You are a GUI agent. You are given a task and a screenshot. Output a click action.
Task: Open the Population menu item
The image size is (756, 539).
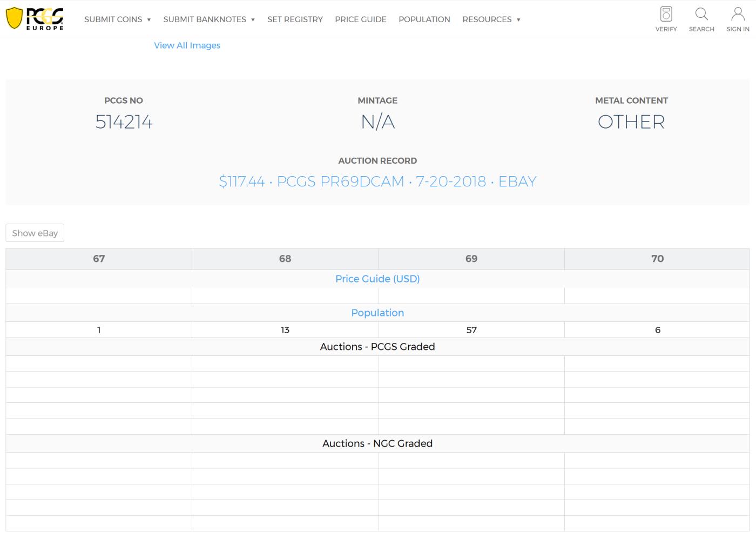click(x=424, y=19)
